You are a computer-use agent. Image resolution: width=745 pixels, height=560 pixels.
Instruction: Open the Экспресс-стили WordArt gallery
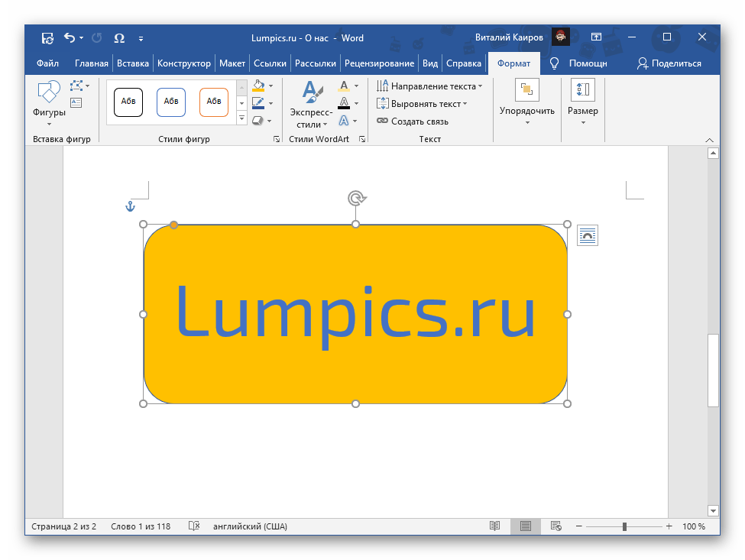312,104
